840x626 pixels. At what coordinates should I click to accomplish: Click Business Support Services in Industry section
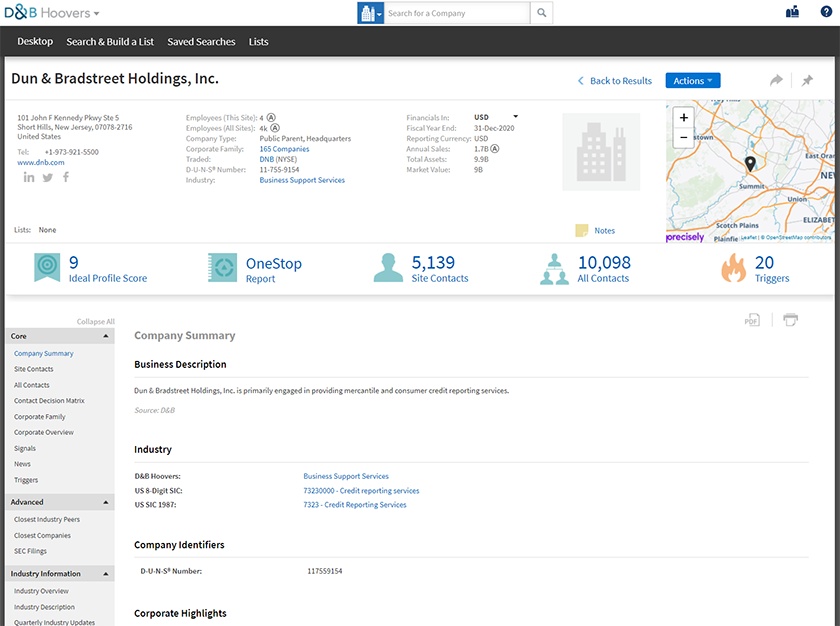click(x=346, y=476)
